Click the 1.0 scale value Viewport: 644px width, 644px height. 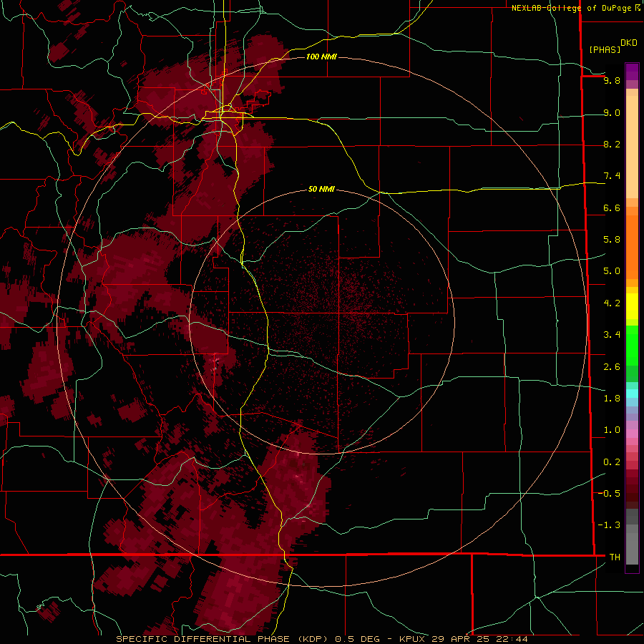612,430
